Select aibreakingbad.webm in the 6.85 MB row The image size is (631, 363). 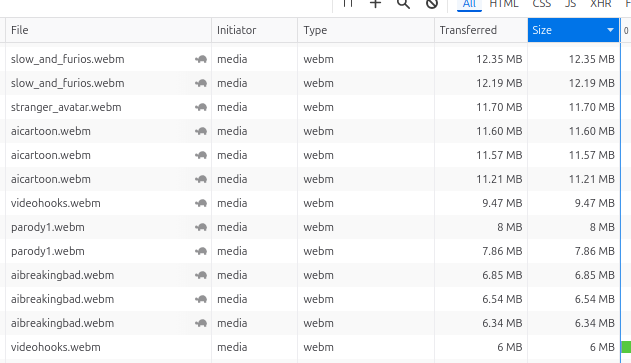[62, 275]
